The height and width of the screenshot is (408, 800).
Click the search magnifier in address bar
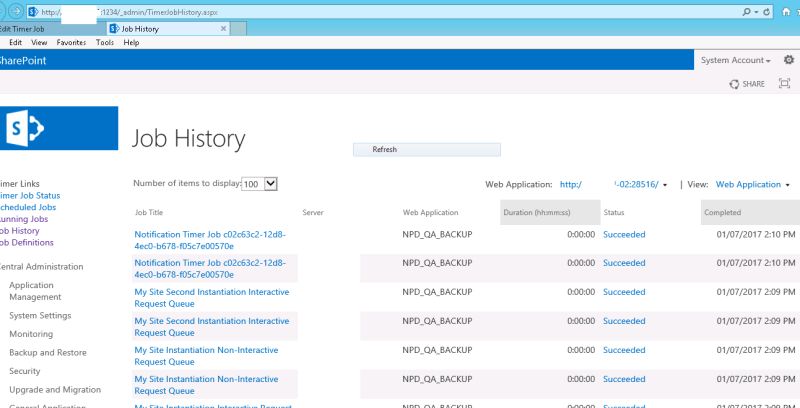[x=746, y=12]
